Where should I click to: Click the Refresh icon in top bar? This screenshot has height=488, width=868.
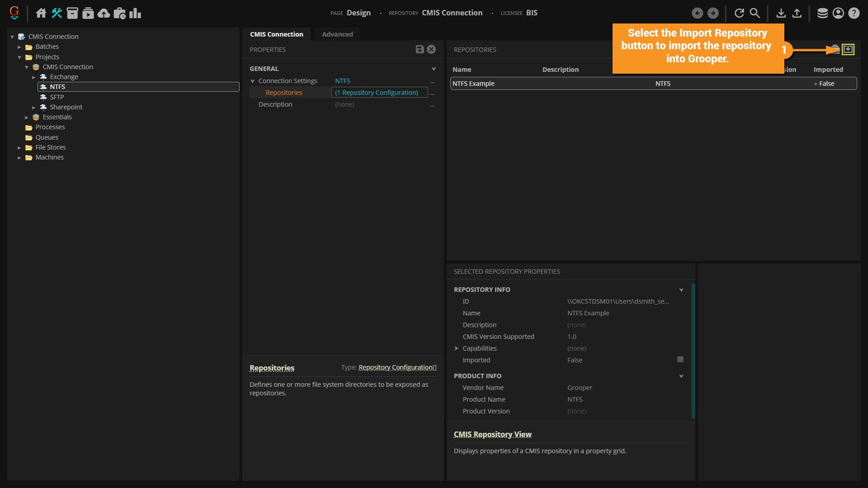coord(739,13)
